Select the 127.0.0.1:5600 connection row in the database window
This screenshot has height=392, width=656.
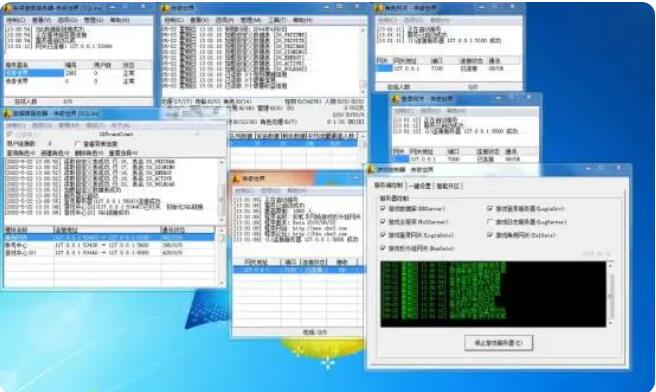(x=110, y=245)
